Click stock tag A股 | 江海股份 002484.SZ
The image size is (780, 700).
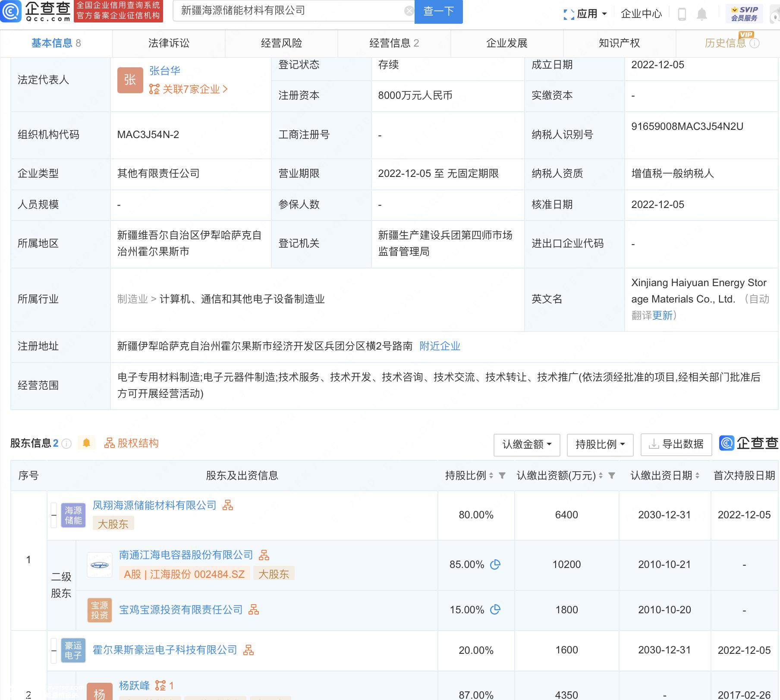click(184, 574)
